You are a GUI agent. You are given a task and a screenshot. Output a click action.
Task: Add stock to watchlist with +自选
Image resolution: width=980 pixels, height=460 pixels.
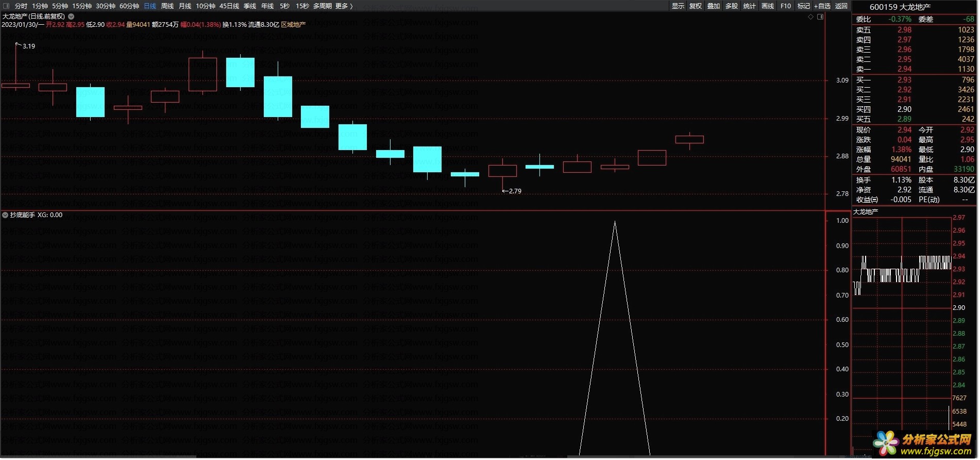coord(822,6)
